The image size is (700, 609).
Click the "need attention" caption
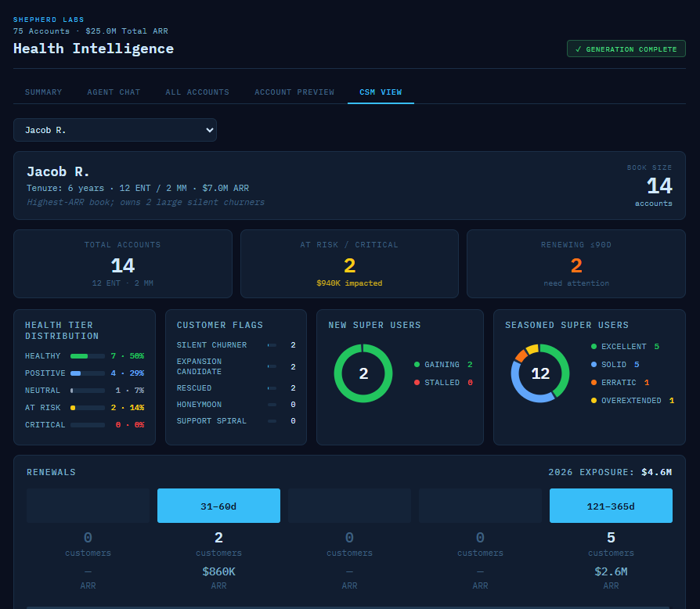click(x=576, y=283)
